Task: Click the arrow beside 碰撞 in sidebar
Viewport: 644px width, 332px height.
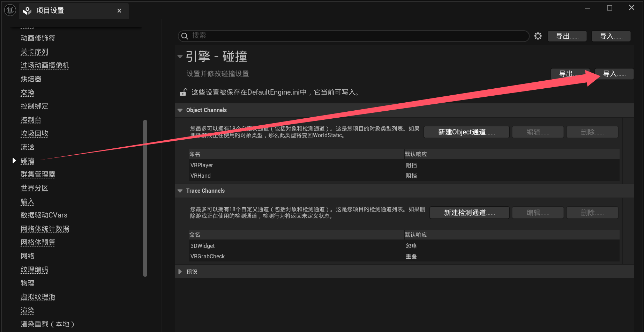Action: point(14,161)
